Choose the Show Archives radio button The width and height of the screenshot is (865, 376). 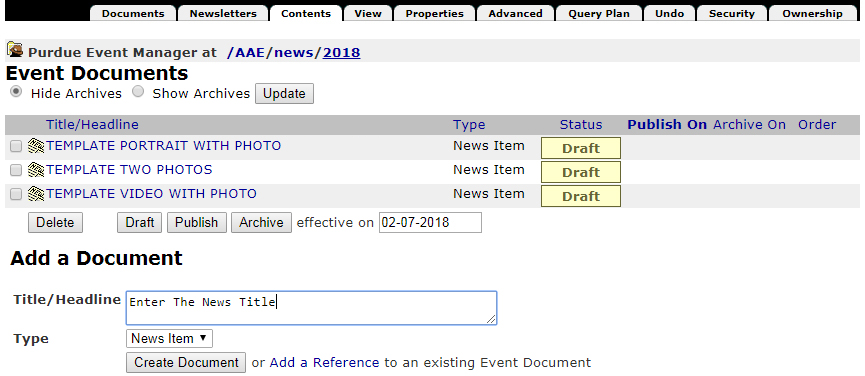click(x=138, y=92)
